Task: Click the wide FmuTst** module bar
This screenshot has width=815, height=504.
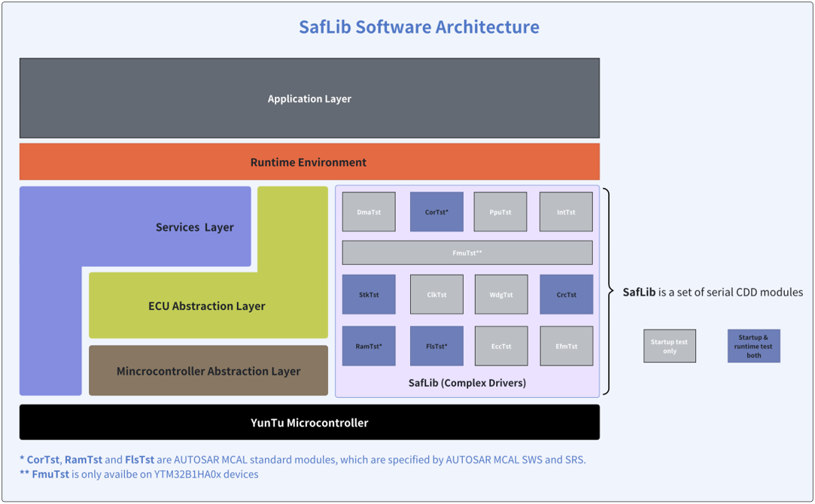Action: click(467, 253)
